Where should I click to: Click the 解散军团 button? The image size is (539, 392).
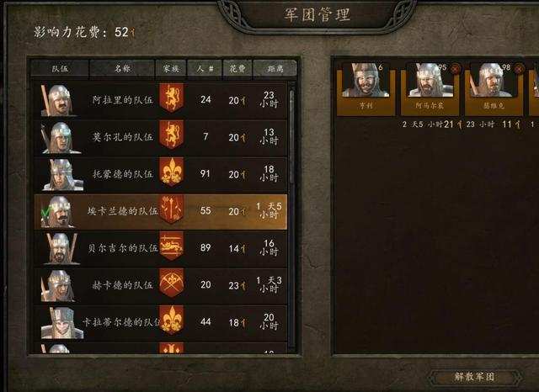[x=474, y=377]
